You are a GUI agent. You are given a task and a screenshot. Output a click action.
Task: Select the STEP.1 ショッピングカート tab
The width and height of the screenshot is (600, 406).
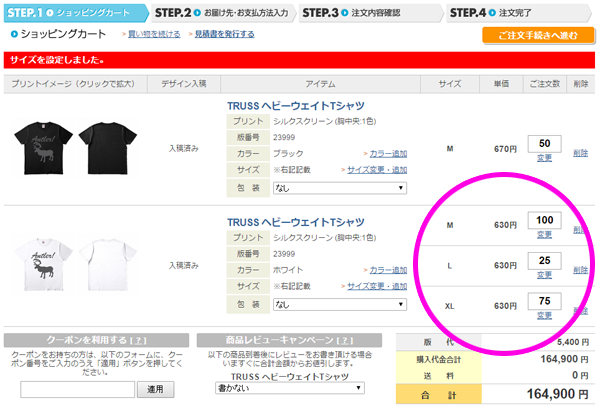75,13
